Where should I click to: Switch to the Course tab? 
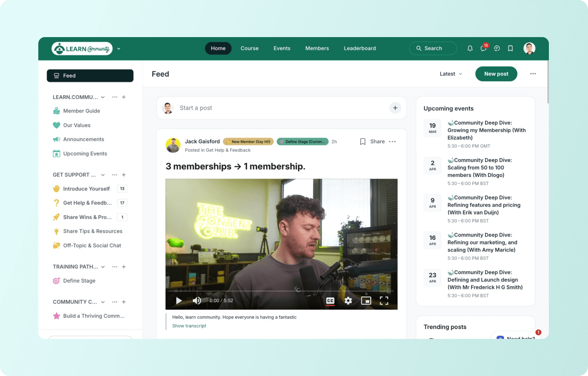(250, 48)
